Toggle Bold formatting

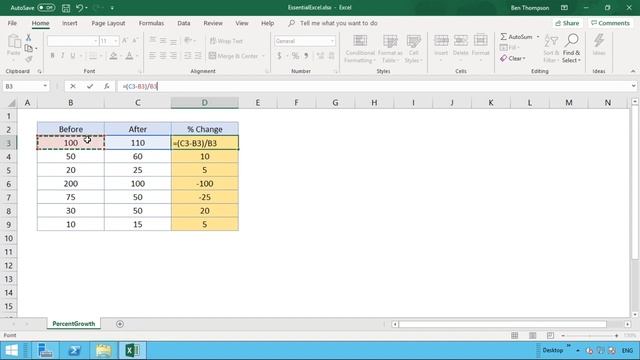pyautogui.click(x=52, y=56)
